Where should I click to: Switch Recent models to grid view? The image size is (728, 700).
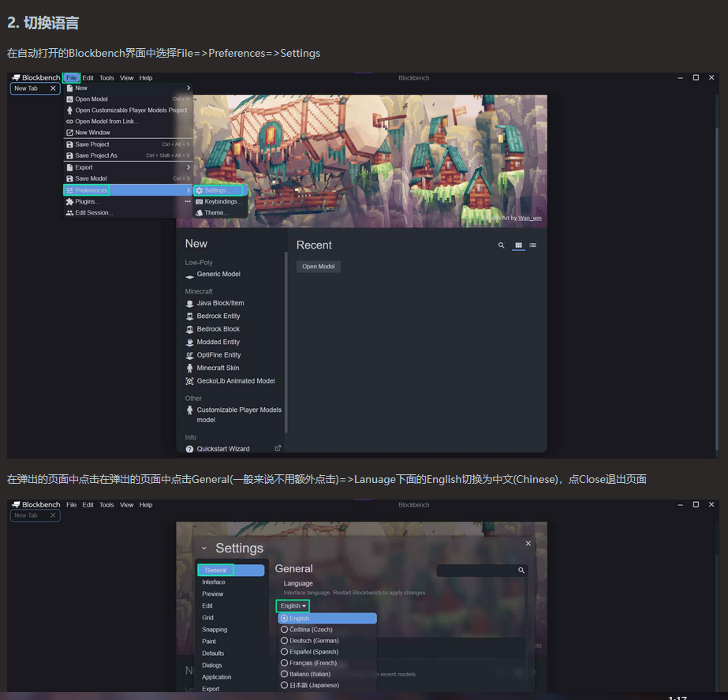[519, 245]
